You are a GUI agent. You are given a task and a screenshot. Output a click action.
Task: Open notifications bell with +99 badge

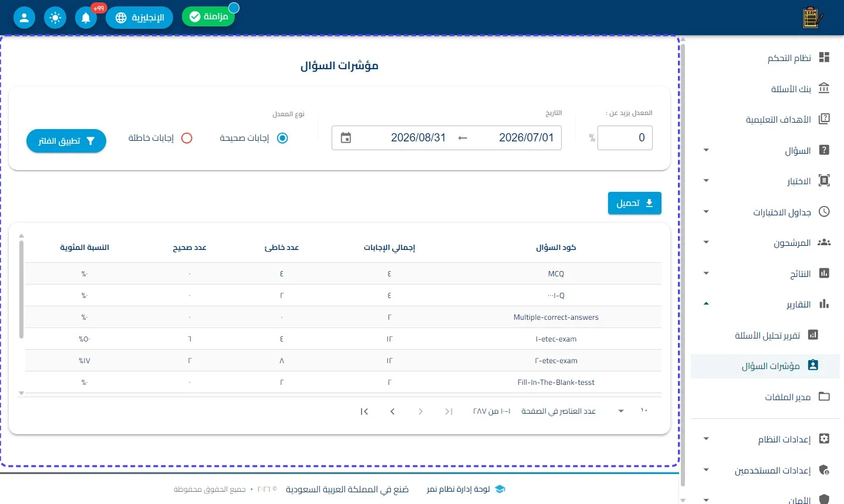click(86, 18)
